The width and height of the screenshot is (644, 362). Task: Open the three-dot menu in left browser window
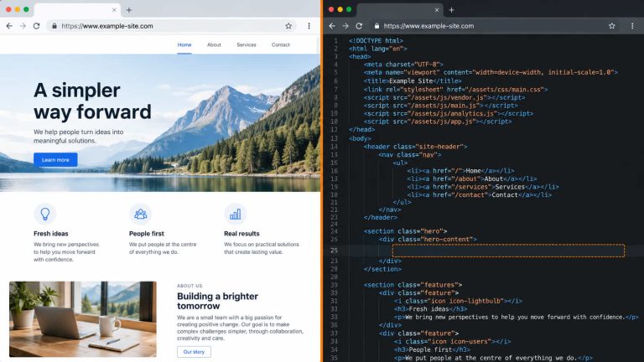pos(309,26)
